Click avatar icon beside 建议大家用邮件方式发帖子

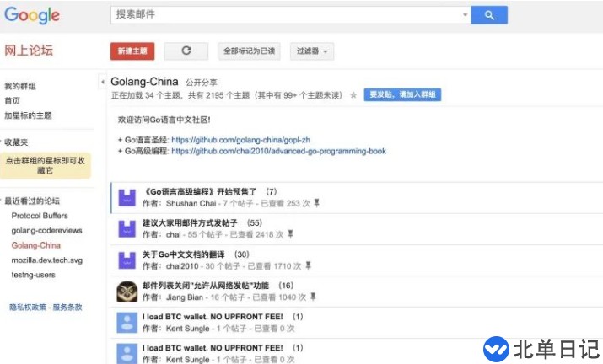pos(127,229)
